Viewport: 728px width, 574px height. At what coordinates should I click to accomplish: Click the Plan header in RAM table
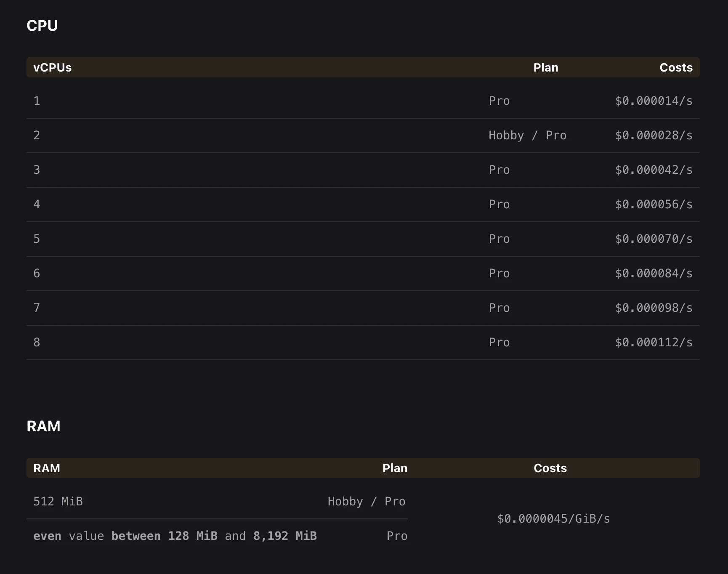395,468
